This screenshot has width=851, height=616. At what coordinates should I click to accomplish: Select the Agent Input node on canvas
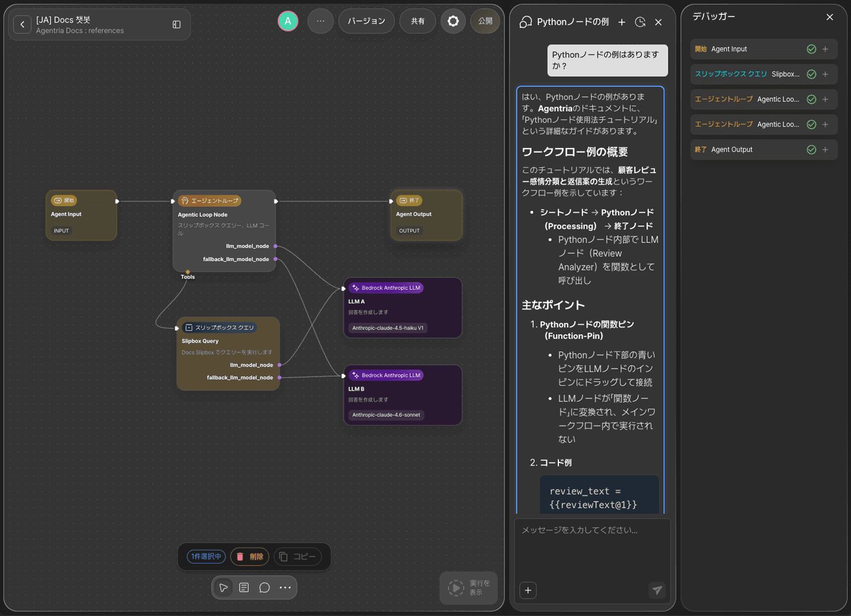81,215
